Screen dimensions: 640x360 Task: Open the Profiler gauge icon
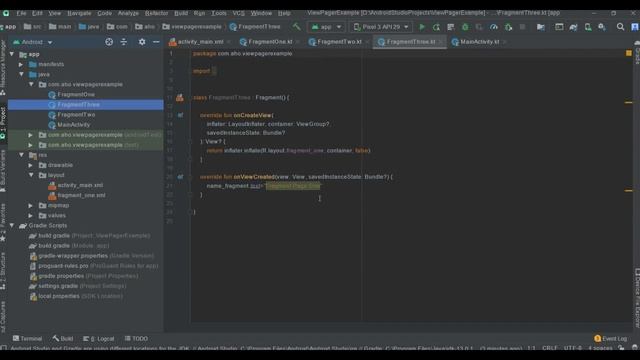point(494,27)
